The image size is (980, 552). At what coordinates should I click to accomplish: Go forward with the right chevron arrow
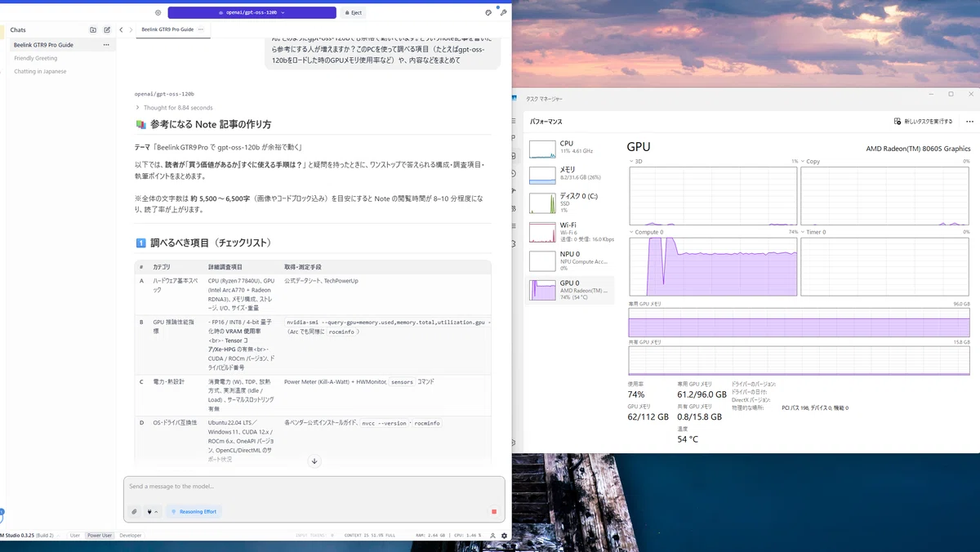tap(132, 30)
